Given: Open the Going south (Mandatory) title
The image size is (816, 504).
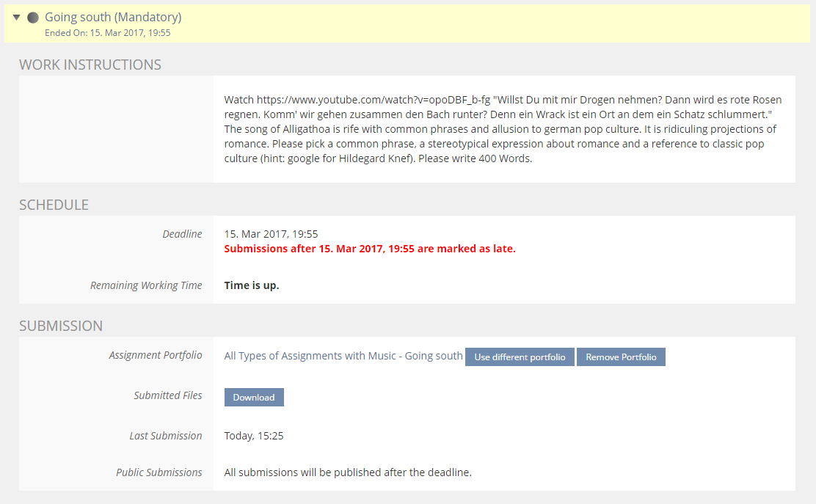Looking at the screenshot, I should (113, 17).
